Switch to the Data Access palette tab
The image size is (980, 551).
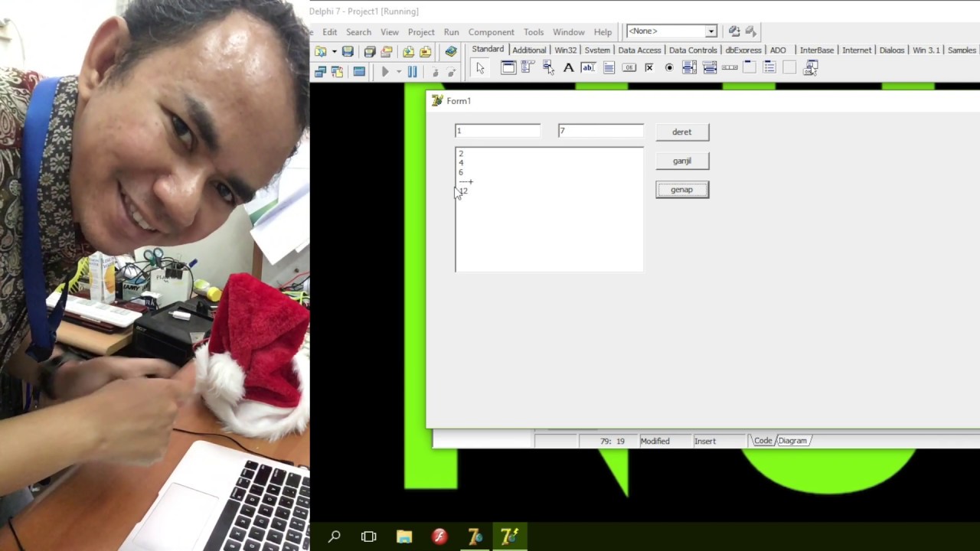coord(639,50)
